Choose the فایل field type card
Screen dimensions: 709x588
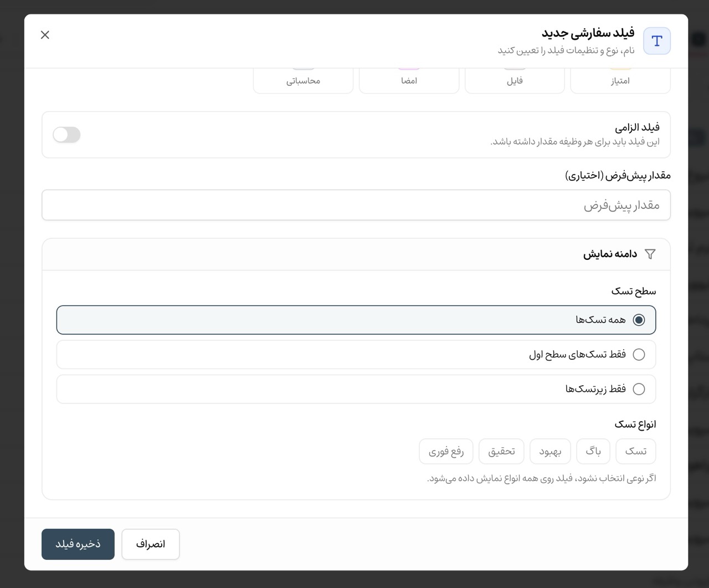(515, 80)
